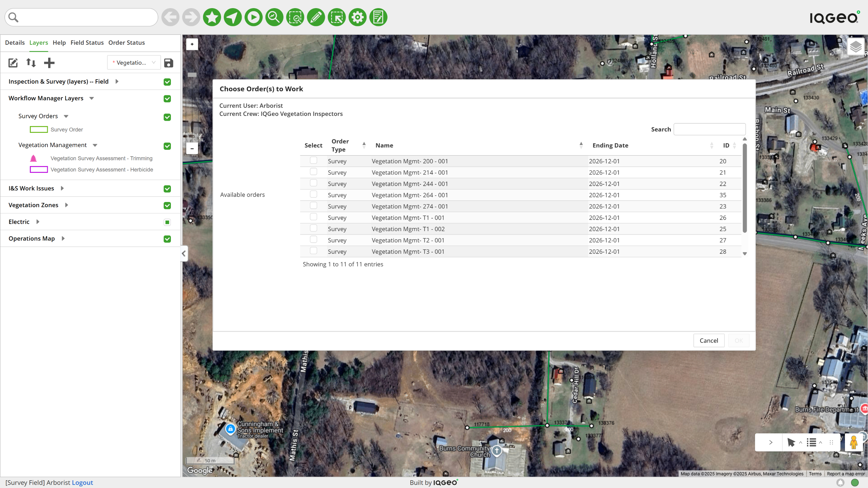Toggle the Vegetation Zones layer visibility
Image resolution: width=868 pixels, height=488 pixels.
[x=167, y=206]
